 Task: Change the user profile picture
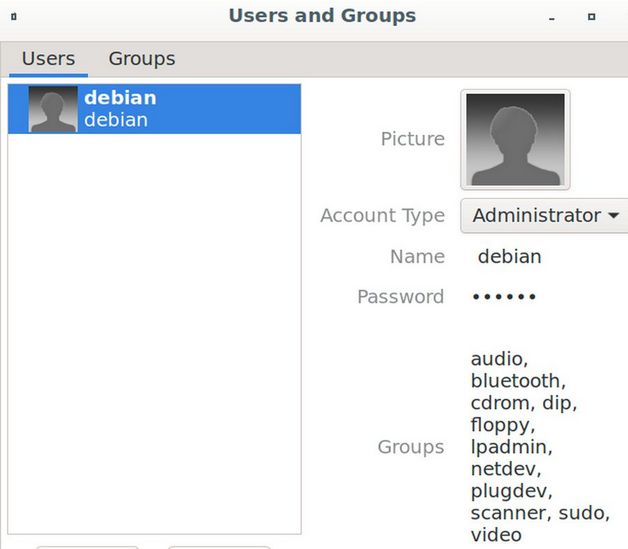click(x=515, y=140)
